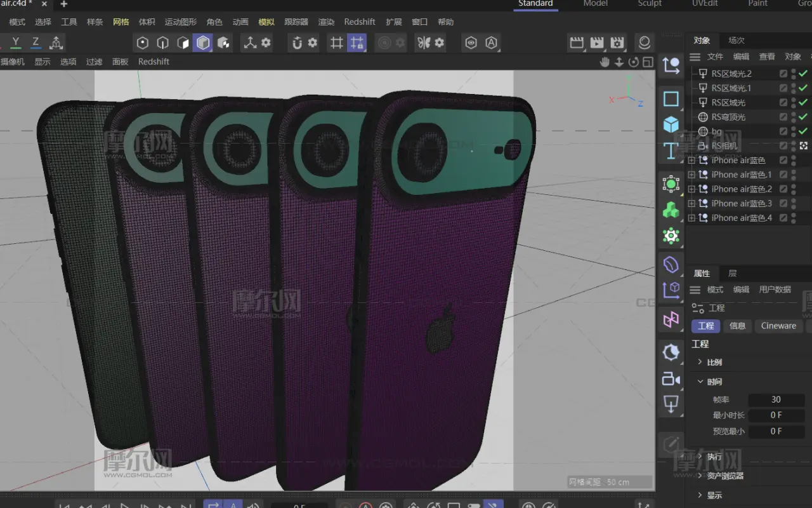812x508 pixels.
Task: Click the Camera object icon in sidebar
Action: [671, 379]
